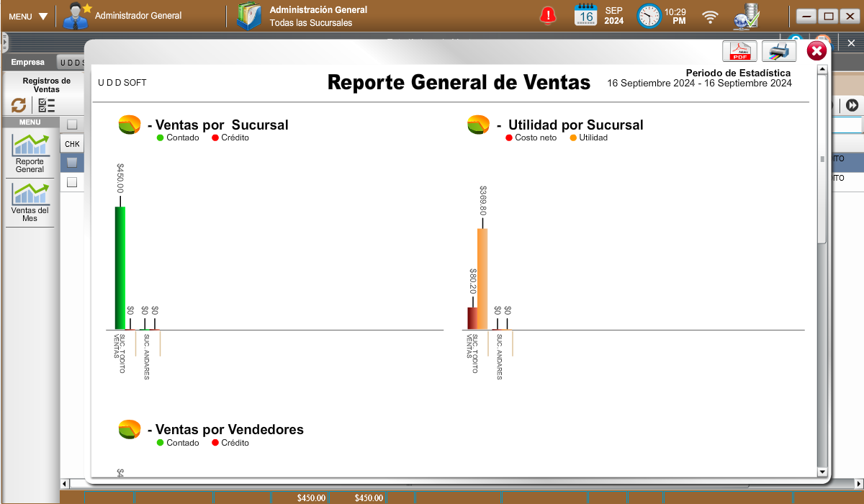Open the red alert bell notifications

548,15
